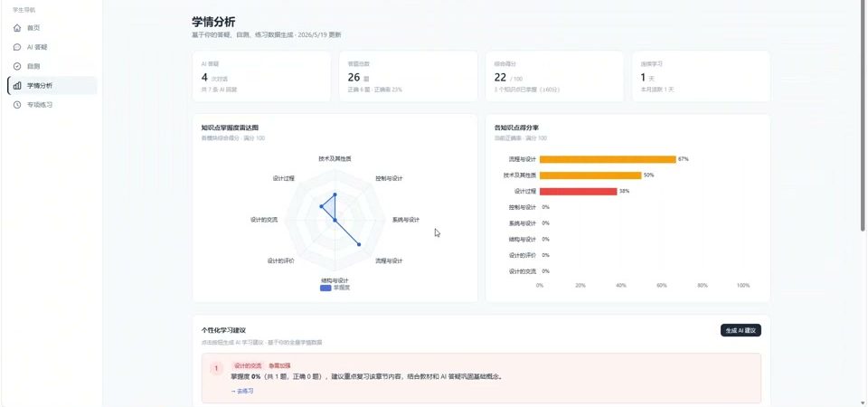Screen dimensions: 868x407
Task: Click the 学生导航 sidebar heading
Action: click(x=24, y=10)
